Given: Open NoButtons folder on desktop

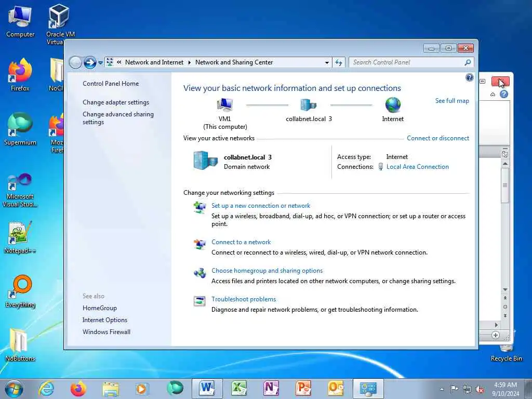Looking at the screenshot, I should pos(20,345).
